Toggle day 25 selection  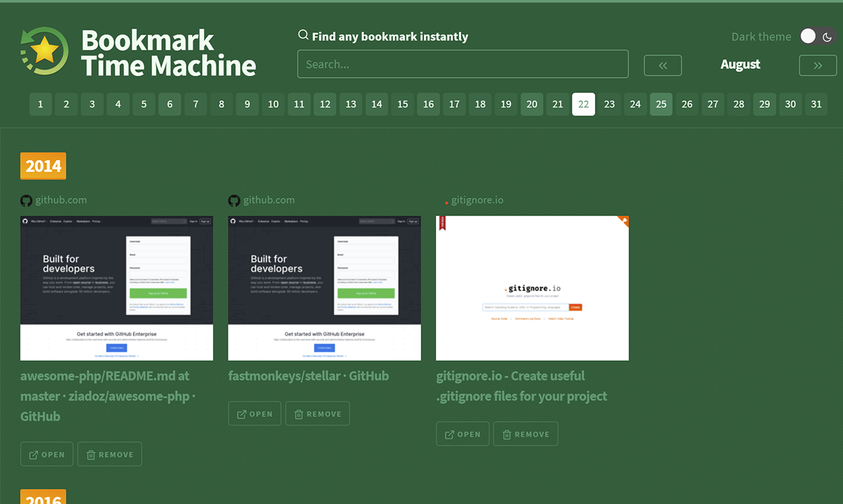click(x=661, y=104)
